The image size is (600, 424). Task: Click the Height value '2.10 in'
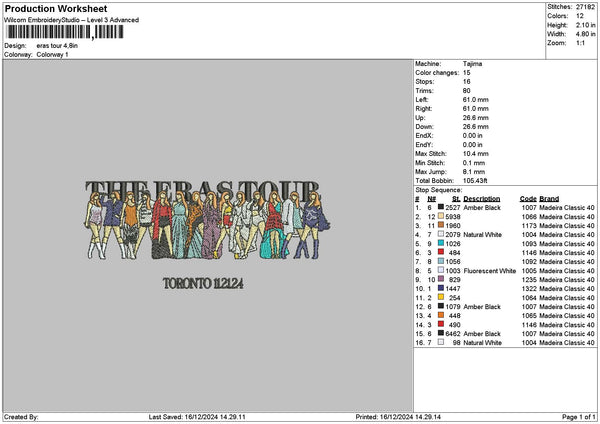(x=585, y=25)
